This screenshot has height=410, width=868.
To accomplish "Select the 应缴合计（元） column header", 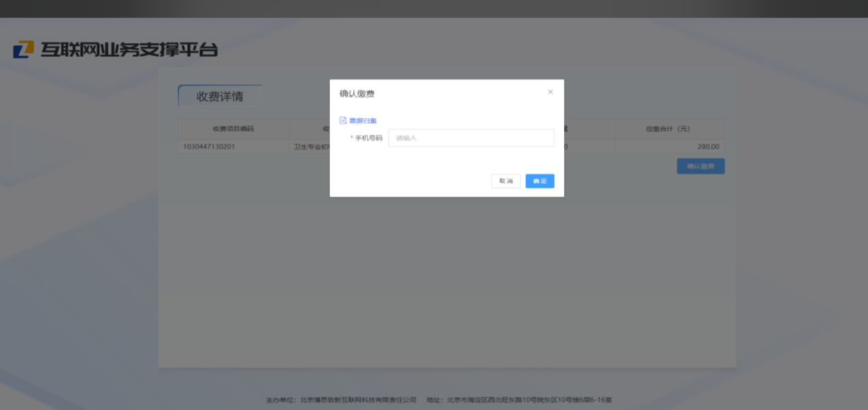I will pos(669,129).
